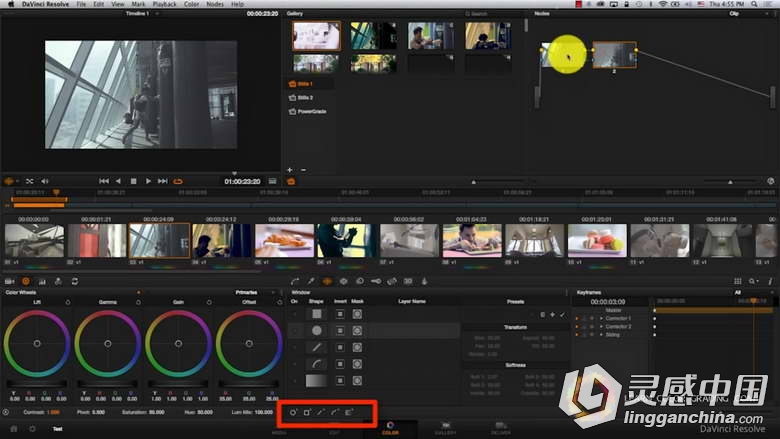Open the Curves palette icon
Image resolution: width=780 pixels, height=439 pixels.
point(295,281)
